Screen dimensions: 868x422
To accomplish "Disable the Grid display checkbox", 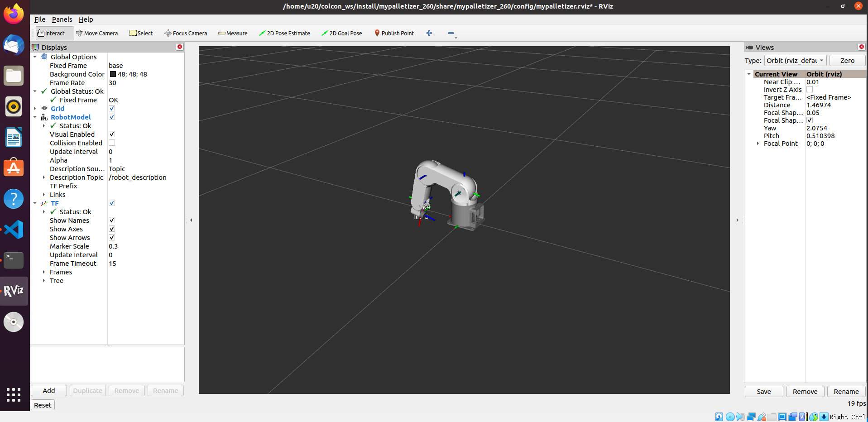I will pos(112,109).
